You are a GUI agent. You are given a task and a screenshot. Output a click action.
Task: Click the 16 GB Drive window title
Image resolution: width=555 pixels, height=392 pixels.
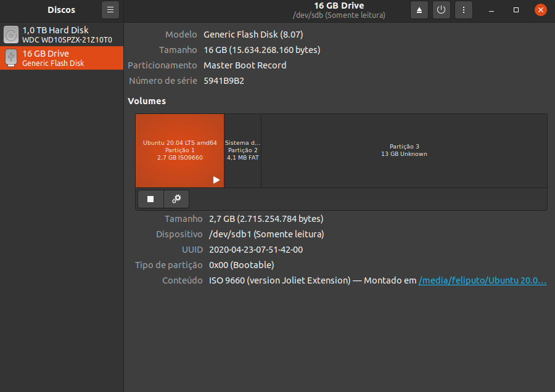click(x=339, y=6)
